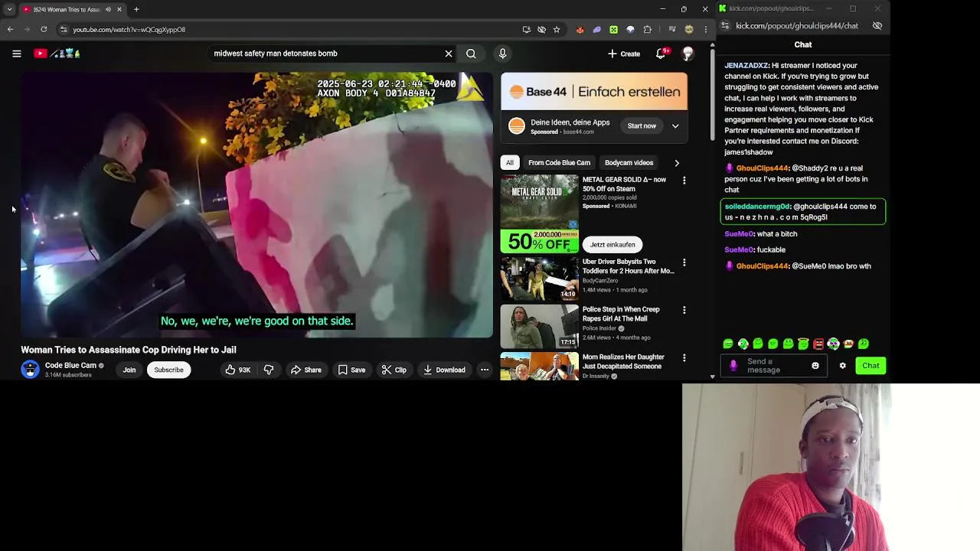Click the Base 44 ad banner
The height and width of the screenshot is (551, 980).
pyautogui.click(x=594, y=92)
